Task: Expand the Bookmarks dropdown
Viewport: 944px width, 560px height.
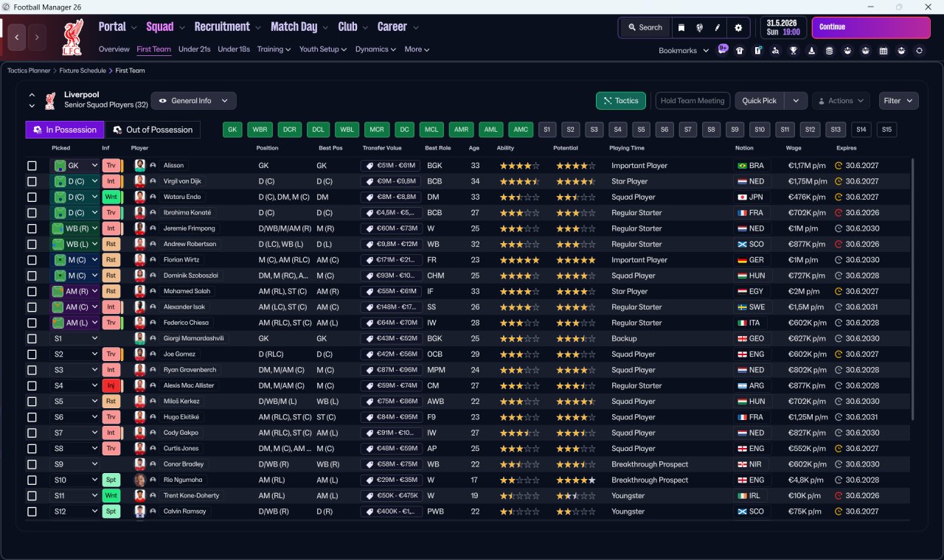Action: click(x=684, y=51)
